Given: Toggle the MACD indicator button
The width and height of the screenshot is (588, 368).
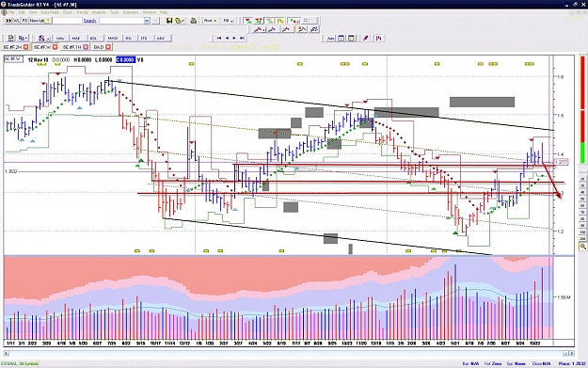Looking at the screenshot, I should (x=113, y=39).
